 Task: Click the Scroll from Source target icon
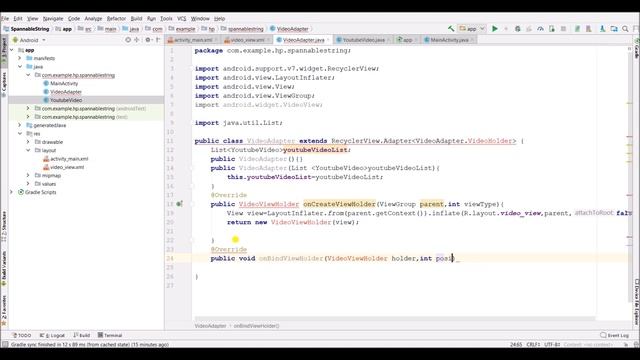pyautogui.click(x=128, y=40)
